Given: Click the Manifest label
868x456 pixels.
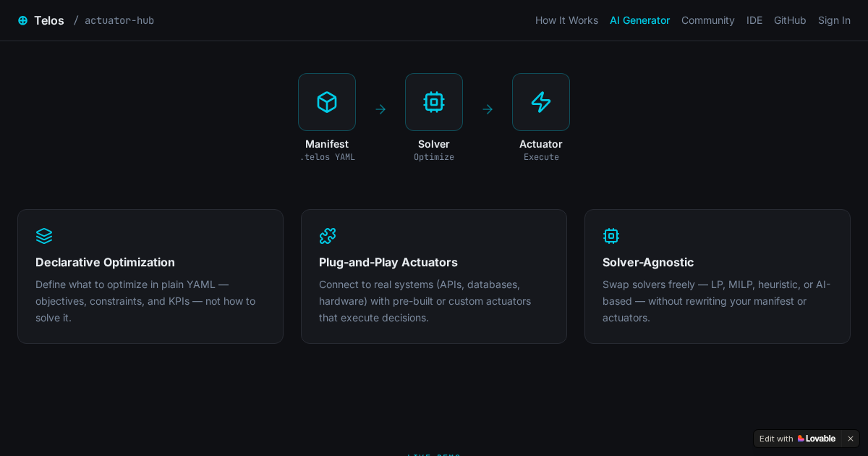Looking at the screenshot, I should click(327, 144).
